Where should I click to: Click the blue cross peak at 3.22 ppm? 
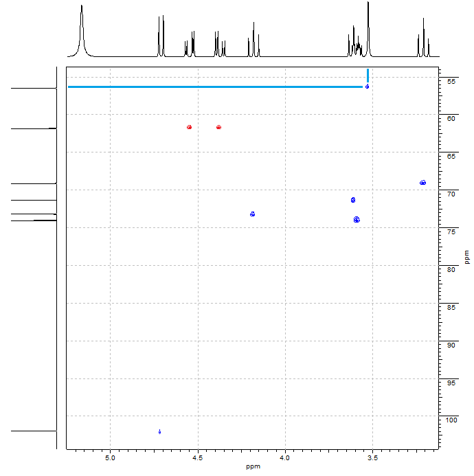(422, 183)
